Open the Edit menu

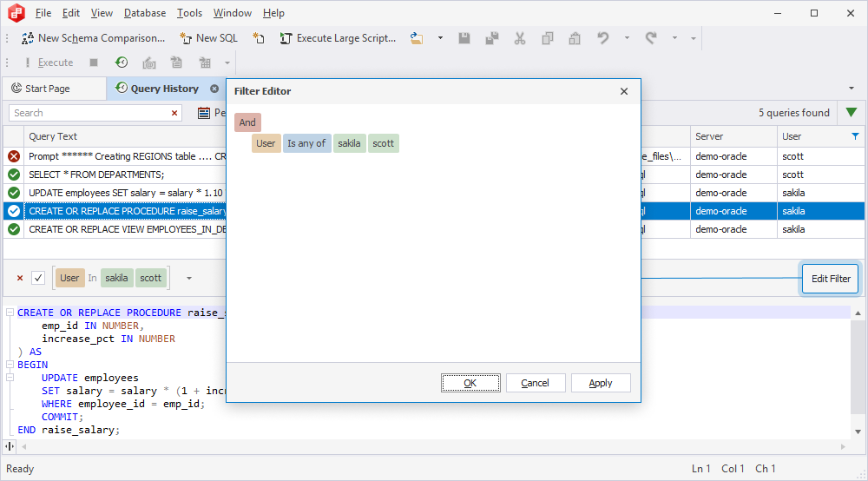point(71,13)
